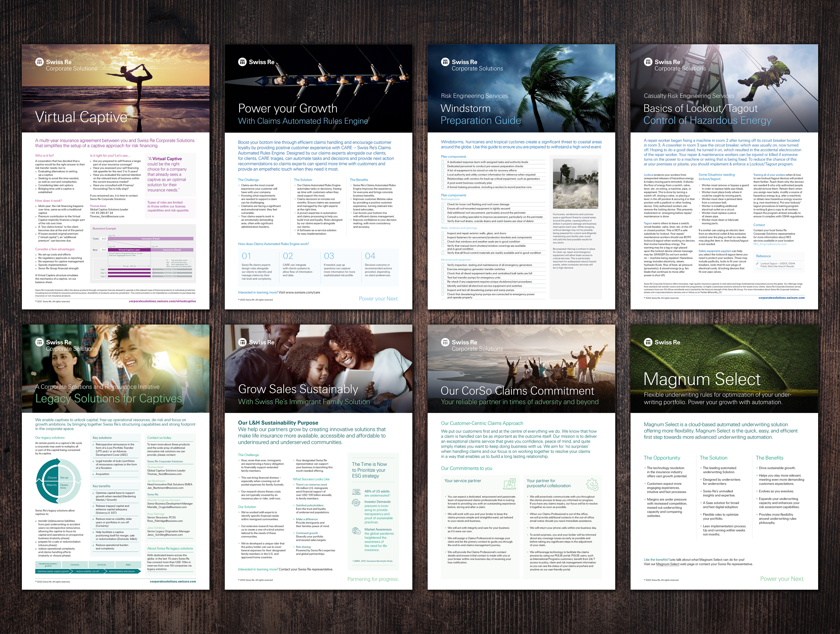This screenshot has width=840, height=634.
Task: Click yoga sunset hero image on Virtual Captive
Action: coord(115,88)
